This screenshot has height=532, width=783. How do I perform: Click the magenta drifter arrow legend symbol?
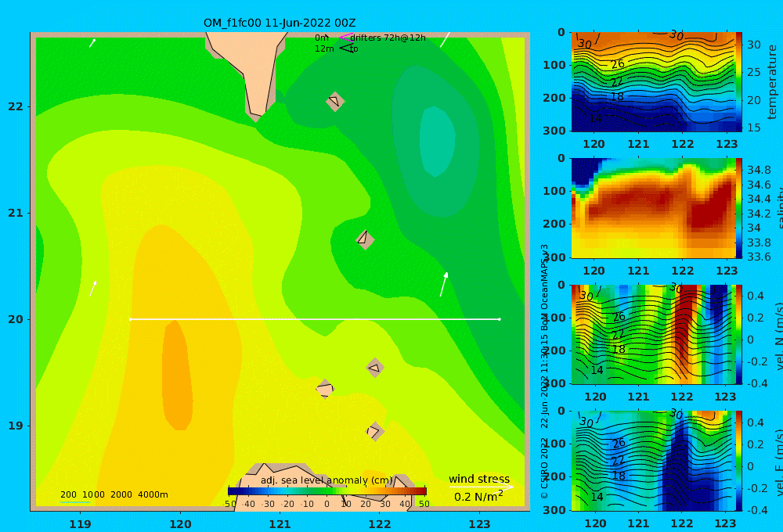[345, 37]
